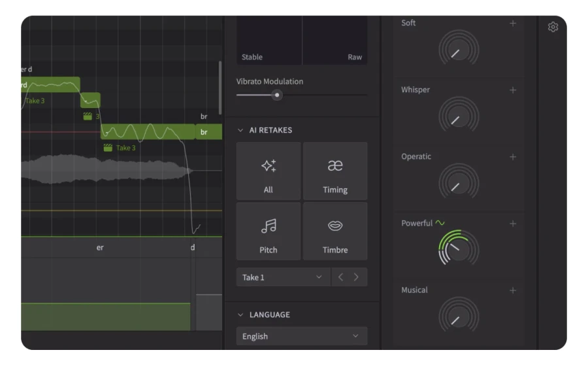Click the Musical vocal mode knob
The height and width of the screenshot is (365, 588).
459,316
